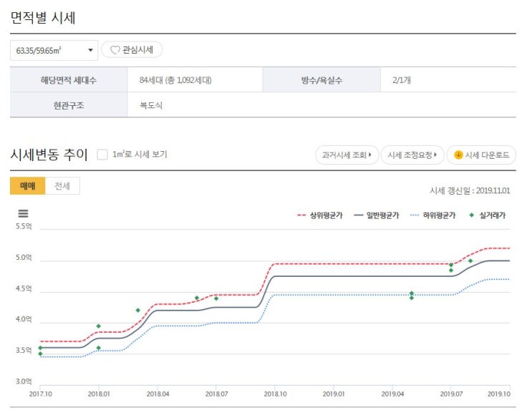
Task: Toggle the 상위평균가 legend series
Action: click(320, 215)
